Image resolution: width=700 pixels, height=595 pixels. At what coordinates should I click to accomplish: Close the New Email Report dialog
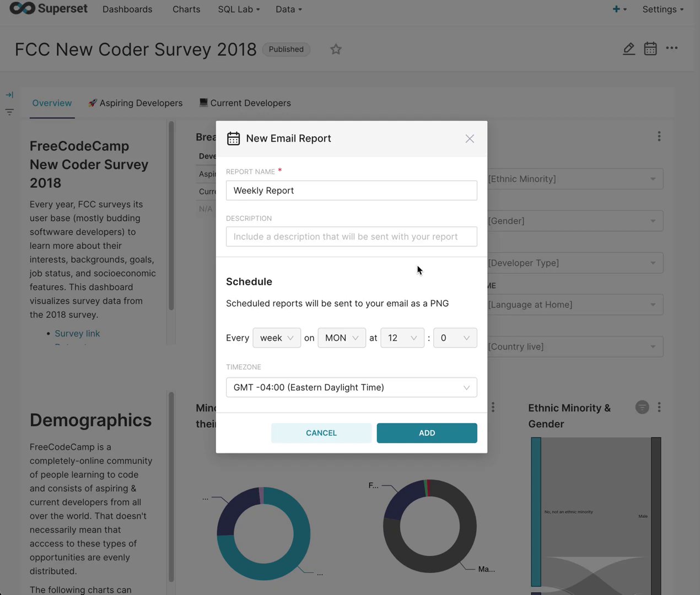[x=470, y=139]
